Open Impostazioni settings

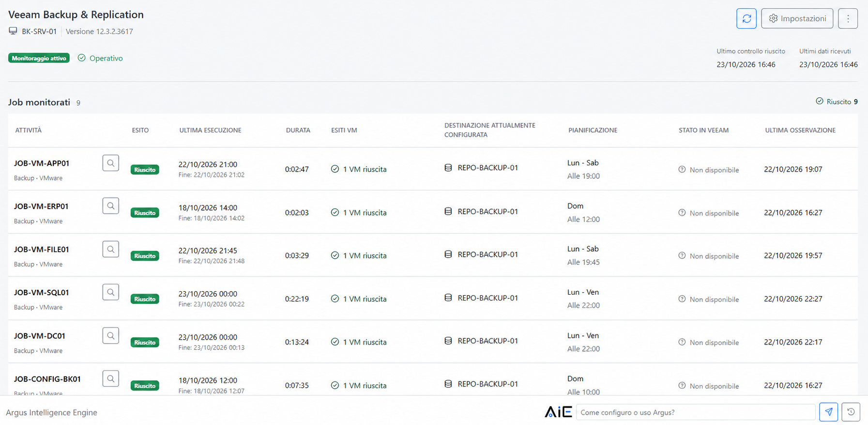tap(797, 18)
